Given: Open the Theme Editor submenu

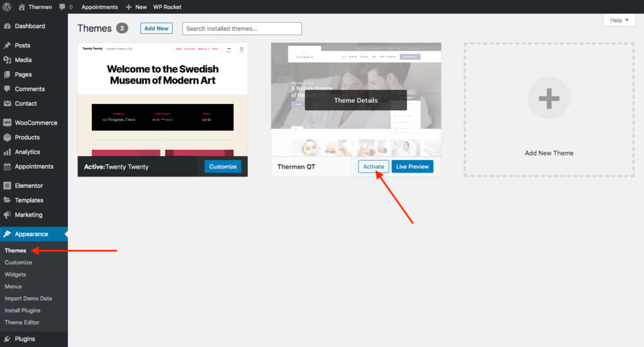Looking at the screenshot, I should (x=22, y=322).
